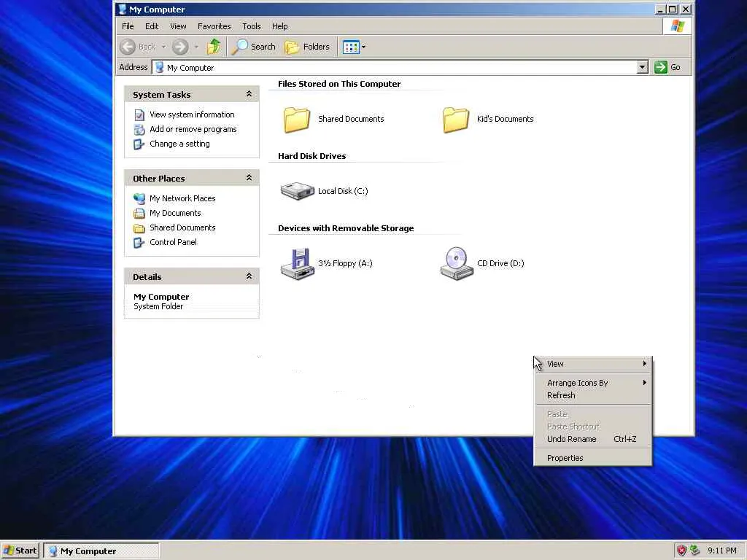
Task: Click the Forward arrow toolbar icon
Action: 180,47
